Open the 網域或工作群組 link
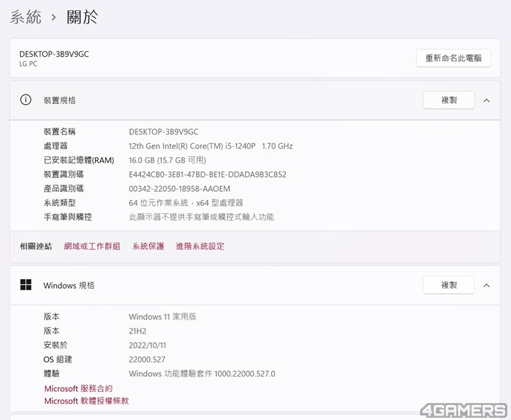This screenshot has height=420, width=511. coord(92,246)
